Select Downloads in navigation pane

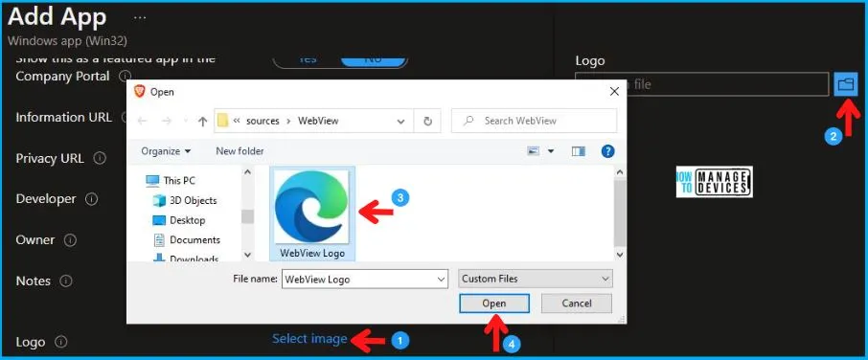click(x=186, y=258)
